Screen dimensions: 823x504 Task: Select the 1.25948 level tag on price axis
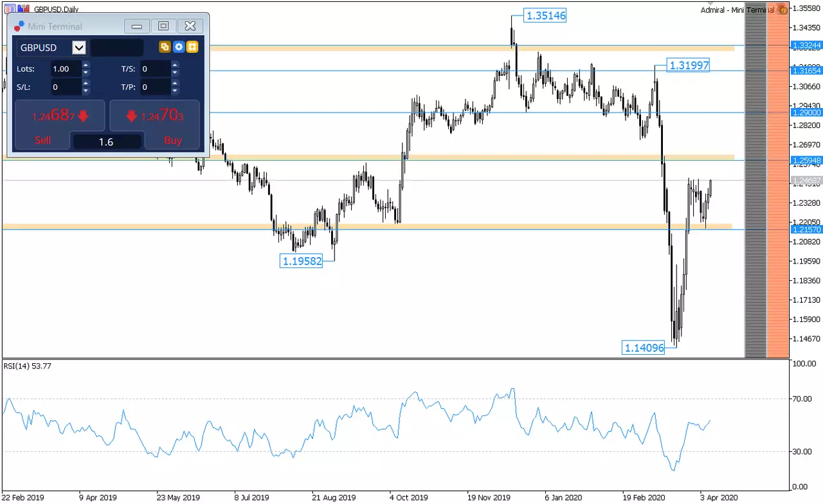pos(806,161)
